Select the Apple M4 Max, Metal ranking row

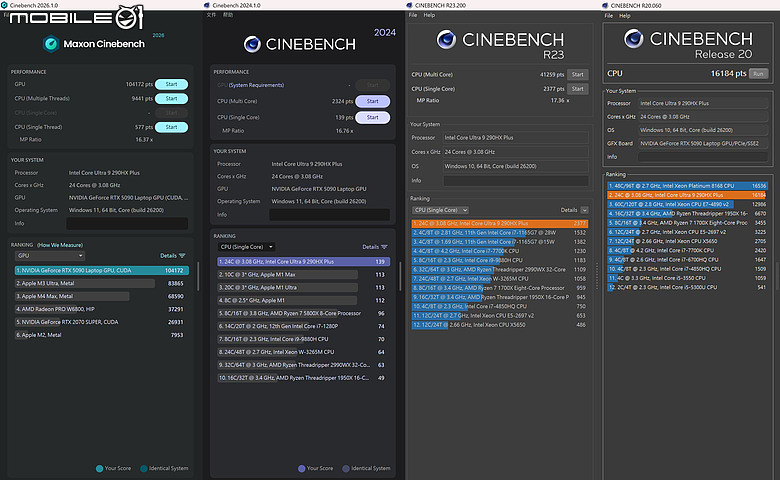pyautogui.click(x=101, y=296)
